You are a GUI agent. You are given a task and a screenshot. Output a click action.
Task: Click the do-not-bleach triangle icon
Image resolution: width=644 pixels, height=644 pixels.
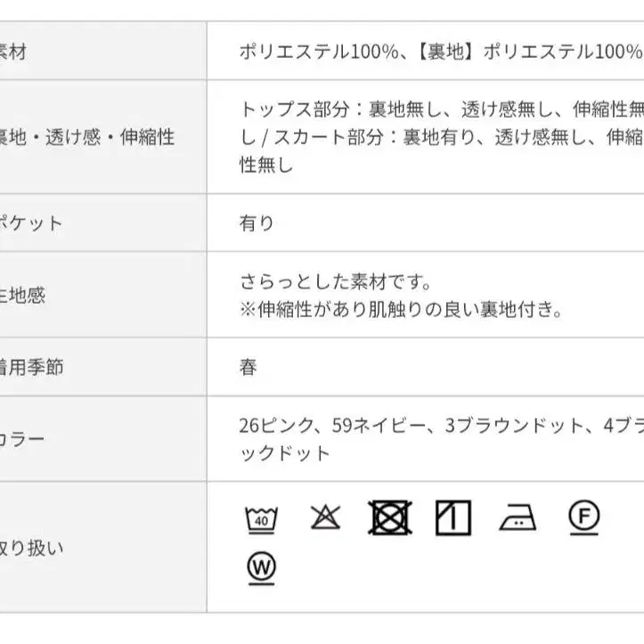tap(325, 517)
